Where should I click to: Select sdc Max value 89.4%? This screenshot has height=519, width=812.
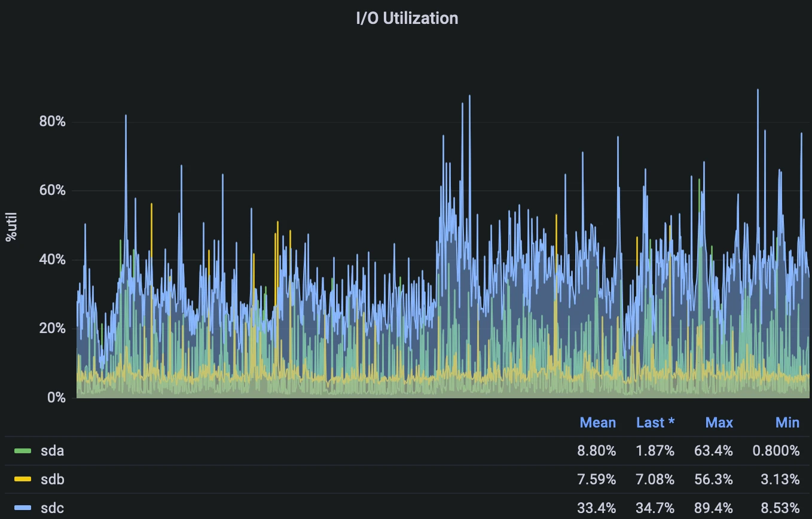[x=713, y=508]
